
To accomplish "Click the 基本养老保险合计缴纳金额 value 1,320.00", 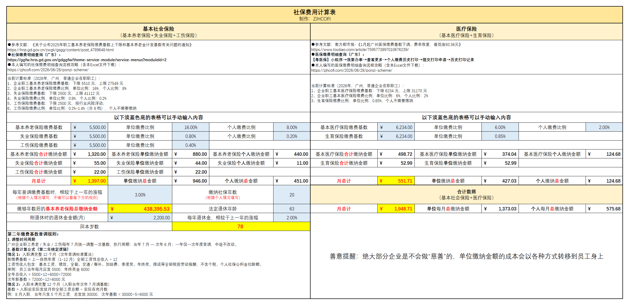I will [89, 154].
